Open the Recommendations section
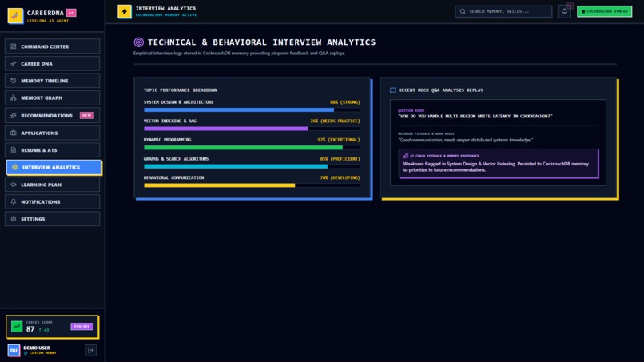Image resolution: width=644 pixels, height=362 pixels. point(52,115)
